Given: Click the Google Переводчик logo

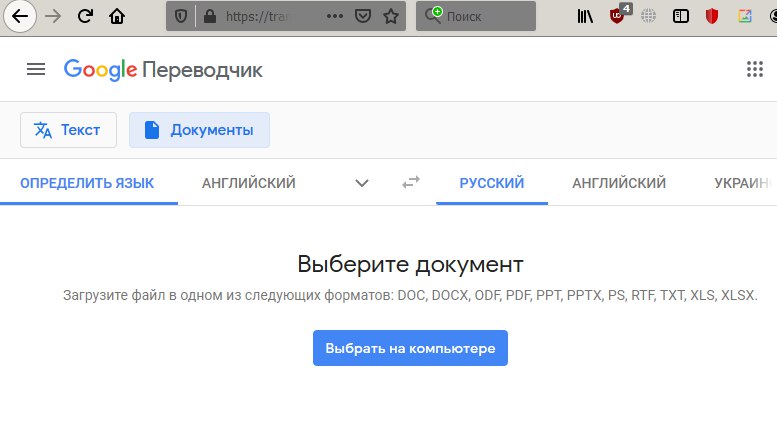Looking at the screenshot, I should point(163,70).
